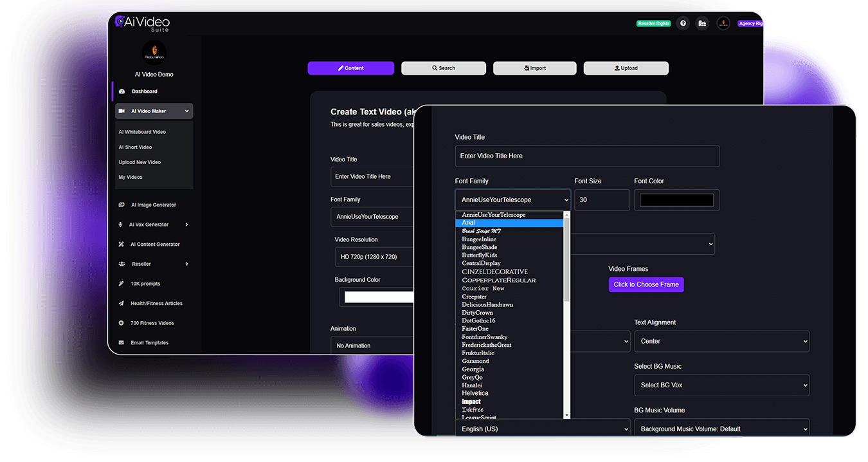The width and height of the screenshot is (868, 462).
Task: Expand the Reseller submenu arrow
Action: (186, 264)
